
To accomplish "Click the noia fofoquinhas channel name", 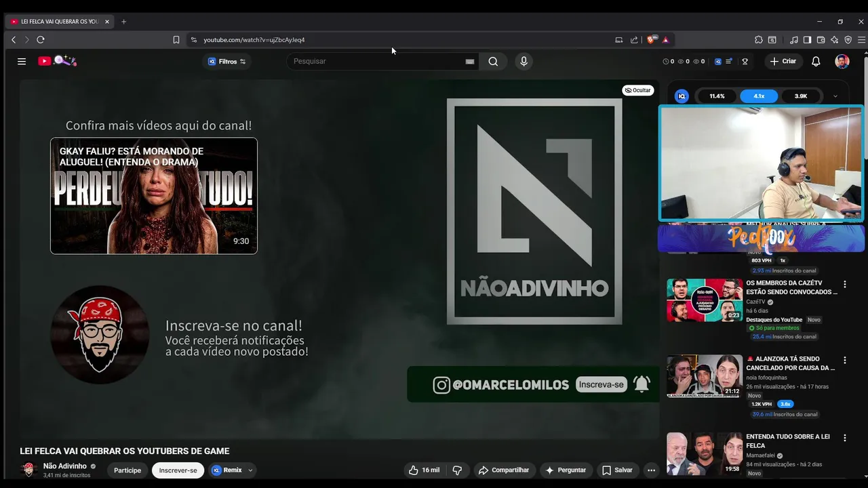I will point(766,378).
